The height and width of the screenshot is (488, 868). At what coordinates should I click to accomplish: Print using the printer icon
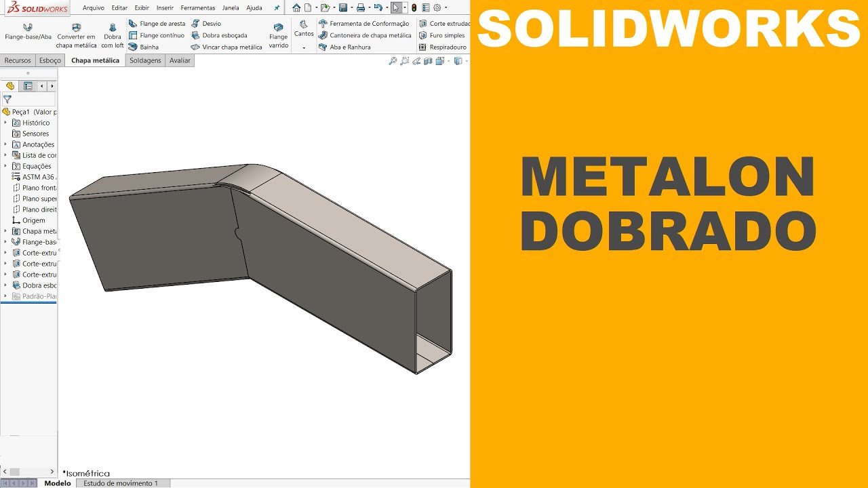click(361, 8)
